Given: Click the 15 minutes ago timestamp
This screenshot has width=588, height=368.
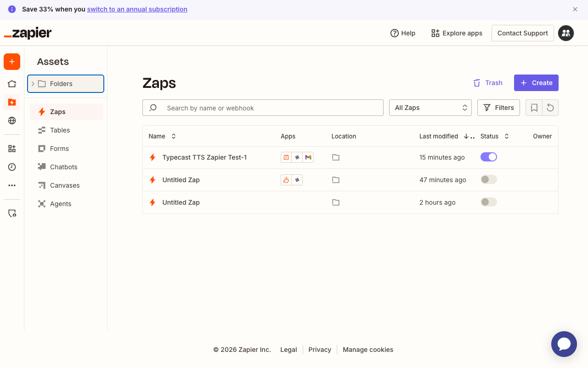Looking at the screenshot, I should click(442, 157).
